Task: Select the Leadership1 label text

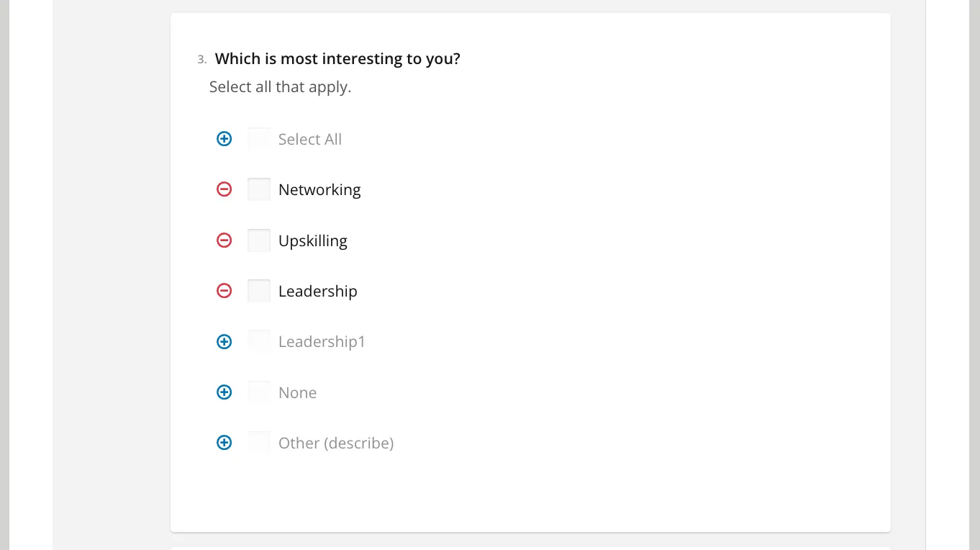Action: tap(322, 342)
